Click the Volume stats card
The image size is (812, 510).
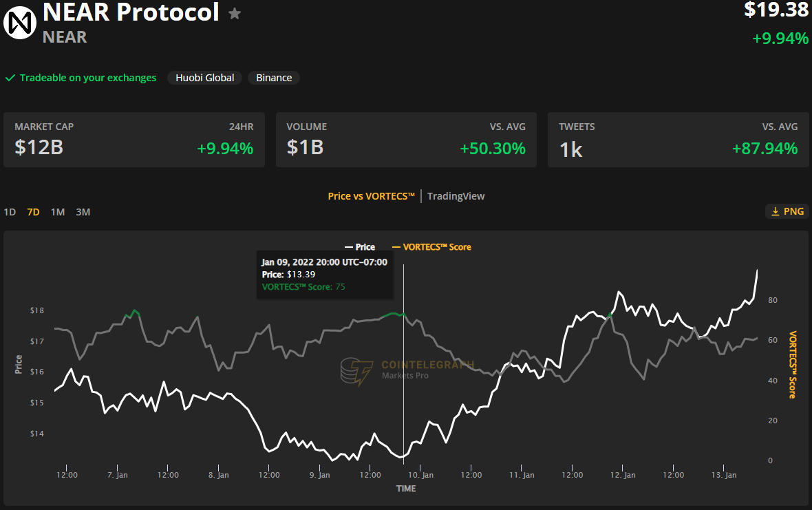coord(405,140)
